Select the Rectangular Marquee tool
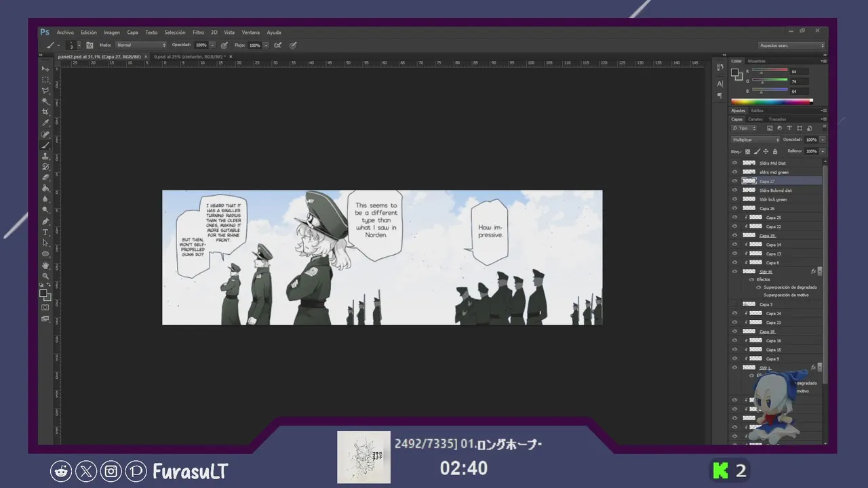The width and height of the screenshot is (868, 488). pos(45,79)
